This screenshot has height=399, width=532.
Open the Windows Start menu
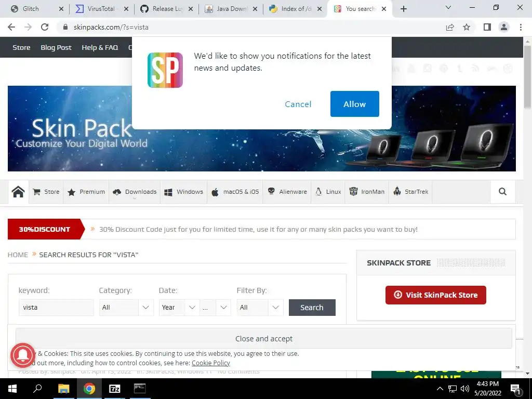click(x=12, y=389)
